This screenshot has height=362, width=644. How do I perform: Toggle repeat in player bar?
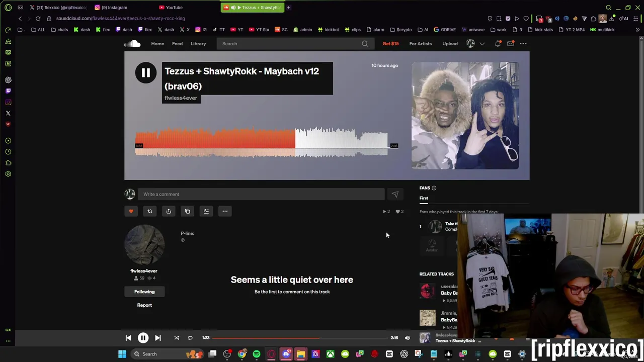click(x=190, y=338)
